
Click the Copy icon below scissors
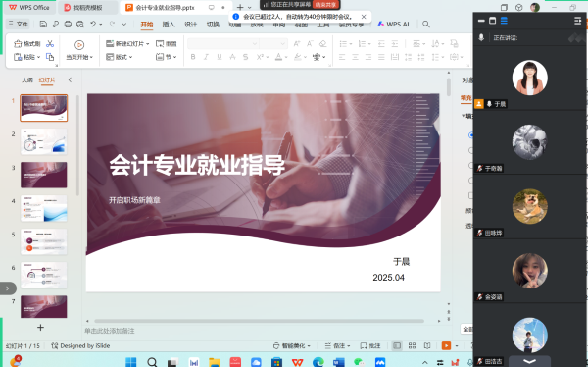[x=50, y=57]
